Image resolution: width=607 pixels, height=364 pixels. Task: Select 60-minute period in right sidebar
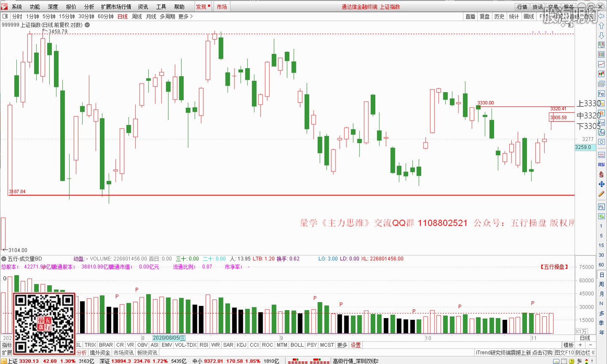tap(601, 265)
